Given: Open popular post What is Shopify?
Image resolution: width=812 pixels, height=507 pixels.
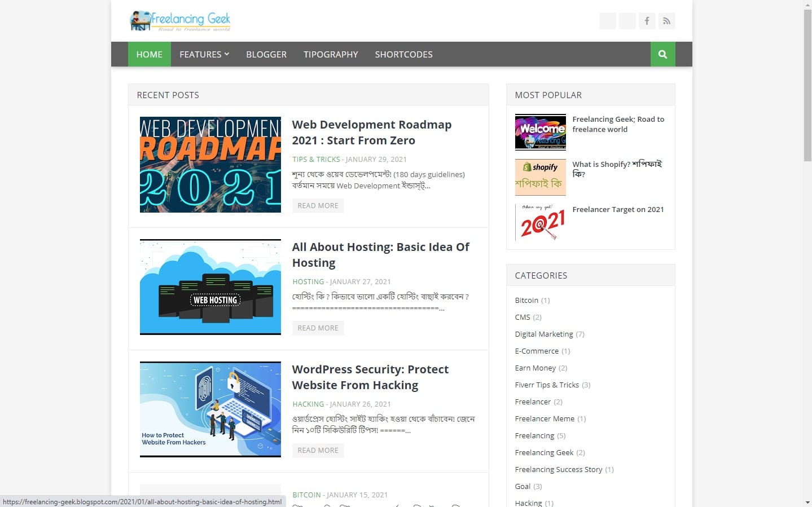Looking at the screenshot, I should point(617,169).
